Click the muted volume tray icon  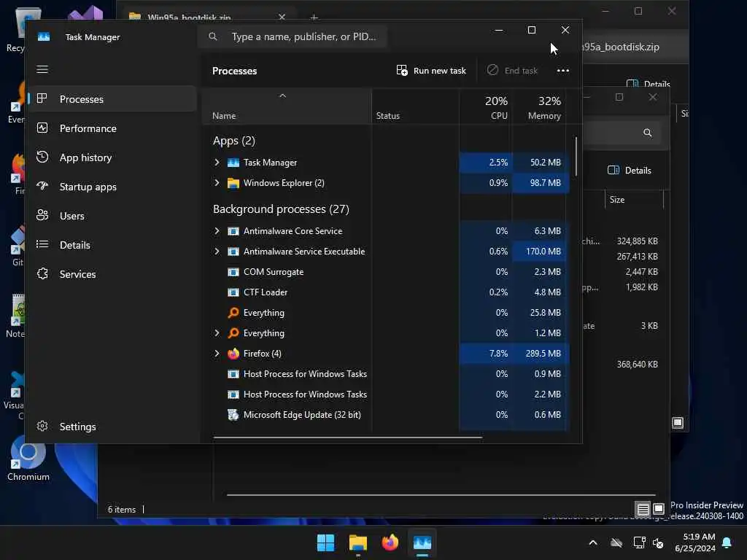point(658,542)
